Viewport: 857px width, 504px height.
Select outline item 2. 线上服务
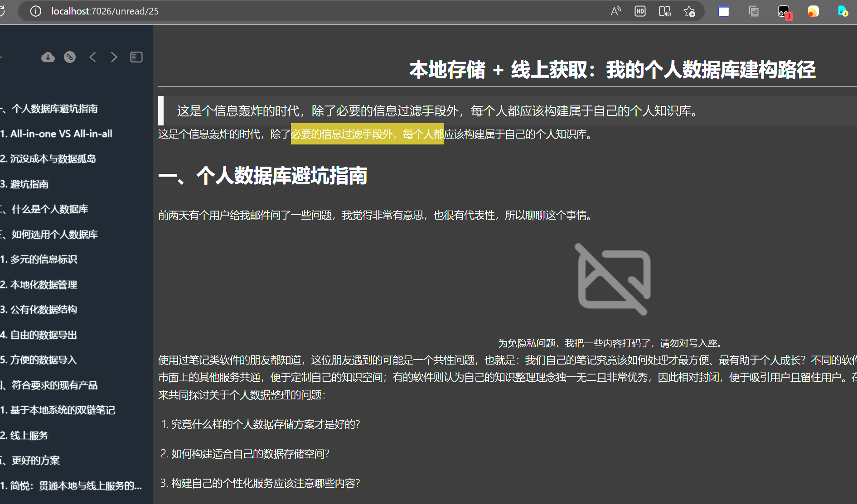pos(24,436)
